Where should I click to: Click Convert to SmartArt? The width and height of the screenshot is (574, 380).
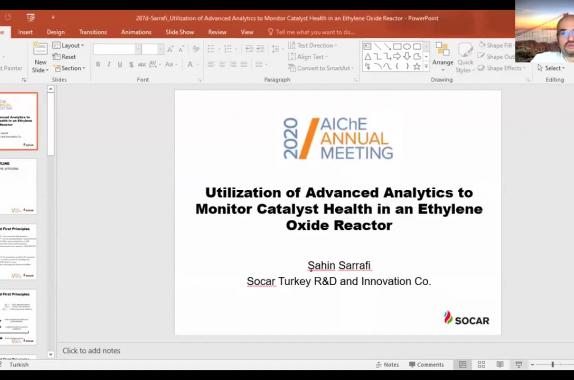321,68
